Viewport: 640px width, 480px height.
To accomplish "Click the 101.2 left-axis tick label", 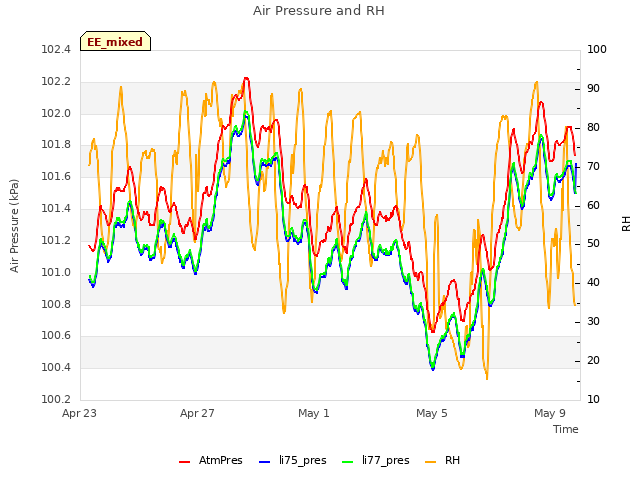I will click(56, 240).
